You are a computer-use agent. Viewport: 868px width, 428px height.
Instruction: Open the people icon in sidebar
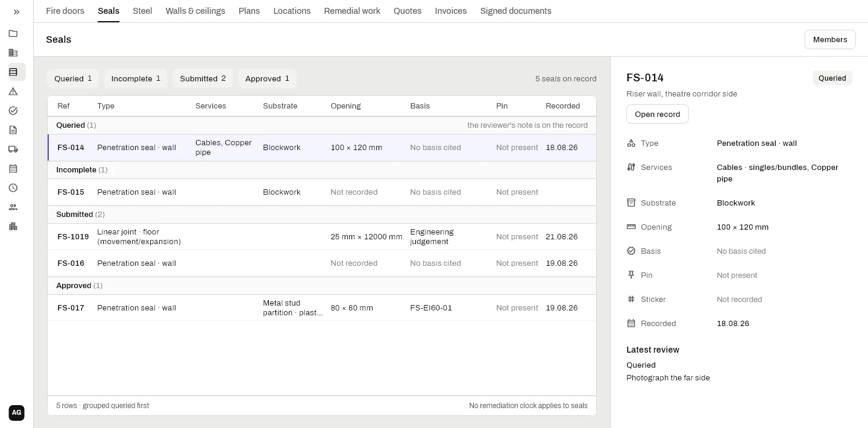pos(13,207)
